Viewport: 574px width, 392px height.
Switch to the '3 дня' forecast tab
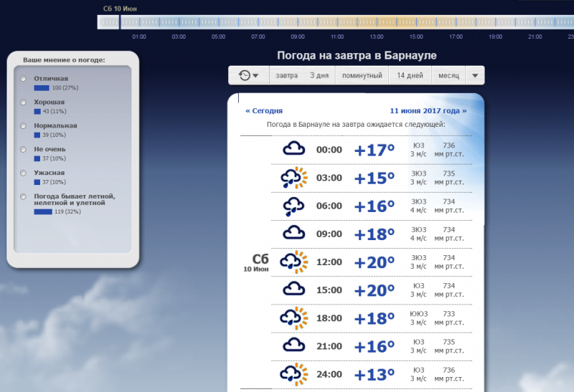tap(319, 75)
